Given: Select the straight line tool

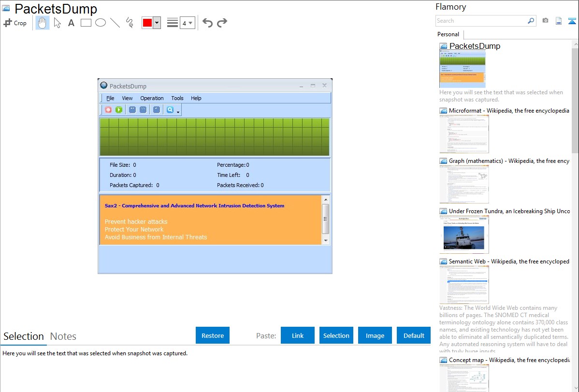Looking at the screenshot, I should (115, 23).
